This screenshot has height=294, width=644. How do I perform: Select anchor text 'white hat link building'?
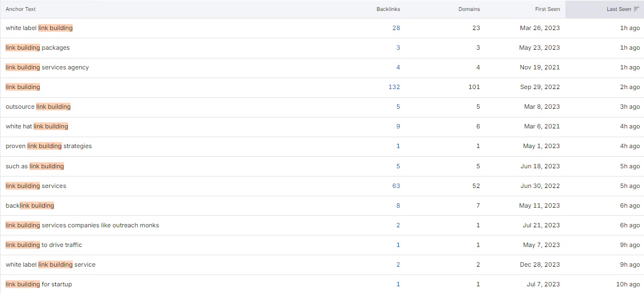pyautogui.click(x=37, y=126)
